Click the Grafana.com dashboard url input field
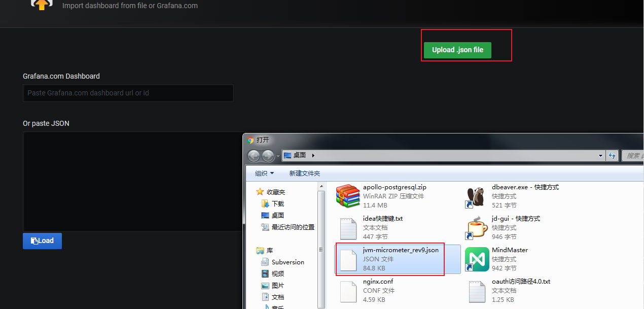Viewport: 644px width, 309px height. pos(128,93)
